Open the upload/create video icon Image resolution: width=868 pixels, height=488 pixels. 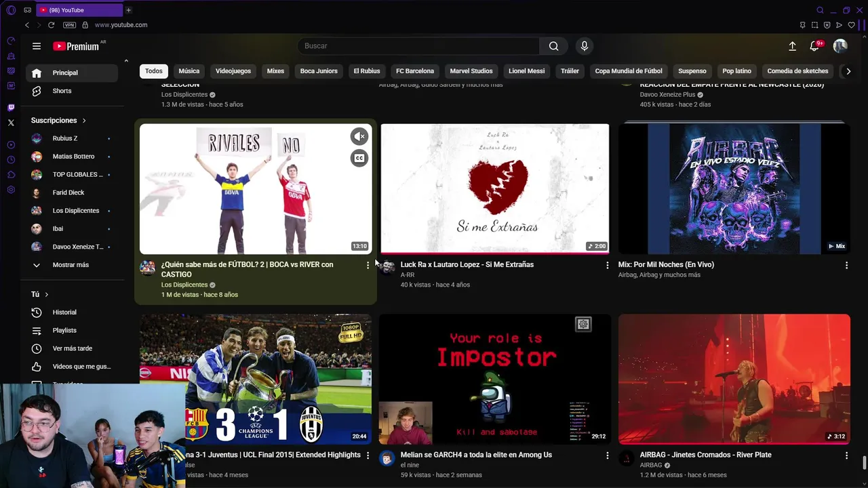coord(792,46)
